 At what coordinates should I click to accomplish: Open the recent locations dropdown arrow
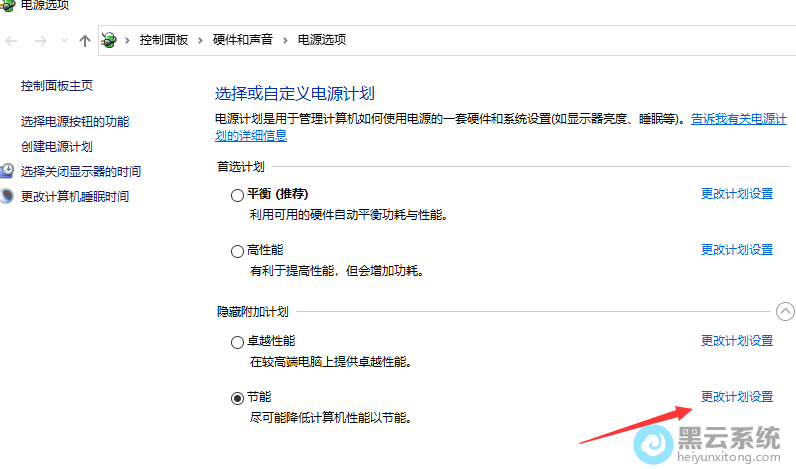[65, 40]
